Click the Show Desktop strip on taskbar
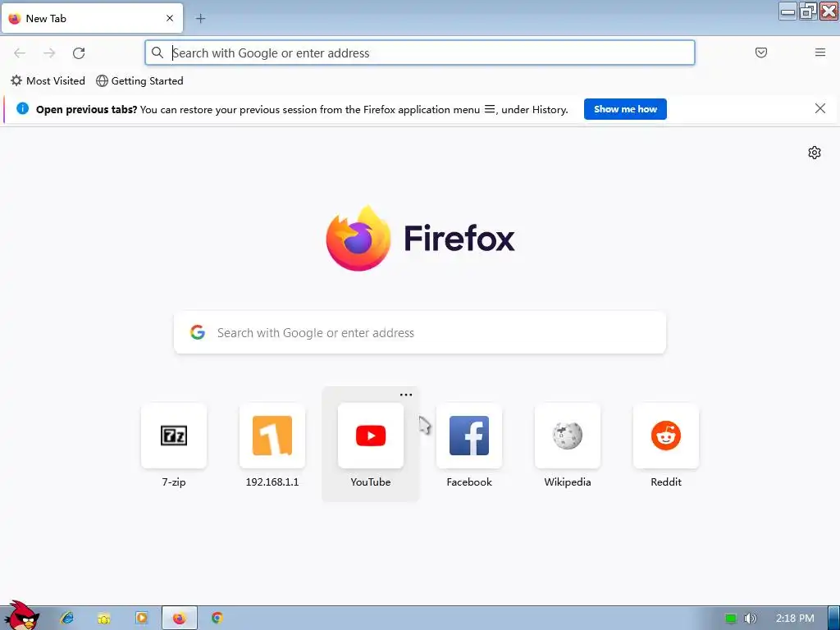This screenshot has width=840, height=630. pyautogui.click(x=833, y=619)
